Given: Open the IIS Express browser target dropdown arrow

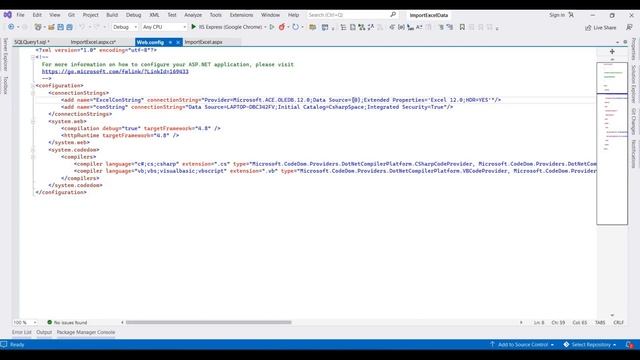Looking at the screenshot, I should pos(265,27).
